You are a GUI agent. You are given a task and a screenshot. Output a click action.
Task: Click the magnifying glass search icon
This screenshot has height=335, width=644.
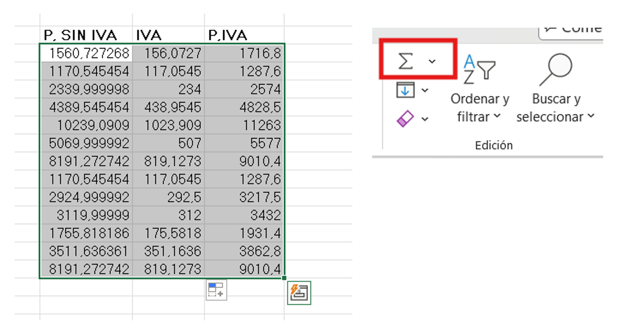[556, 69]
